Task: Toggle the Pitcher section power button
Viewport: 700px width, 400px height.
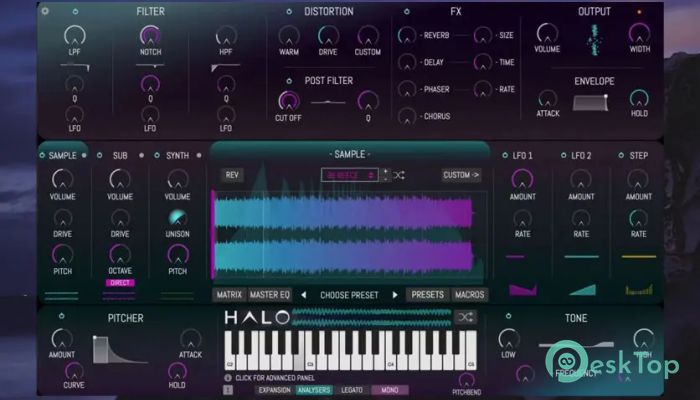Action: click(x=62, y=316)
